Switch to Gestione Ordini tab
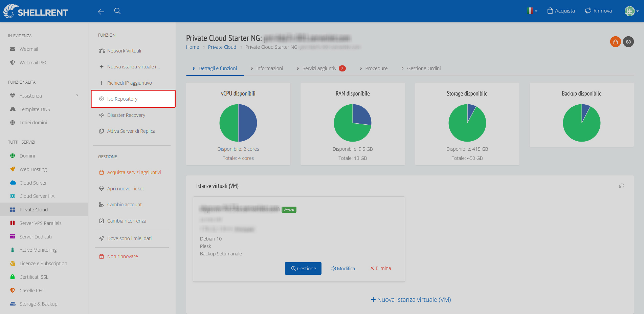 click(x=421, y=68)
